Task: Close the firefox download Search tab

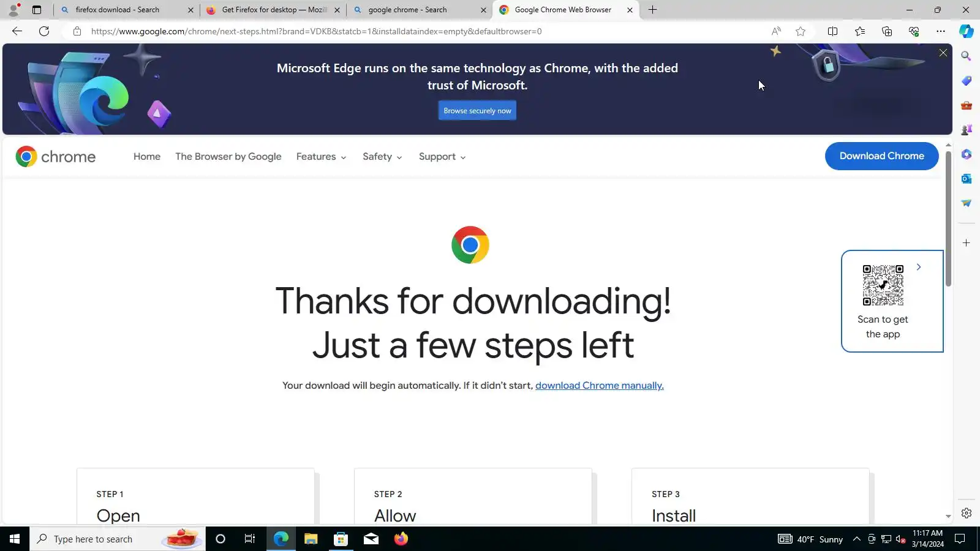Action: (190, 10)
